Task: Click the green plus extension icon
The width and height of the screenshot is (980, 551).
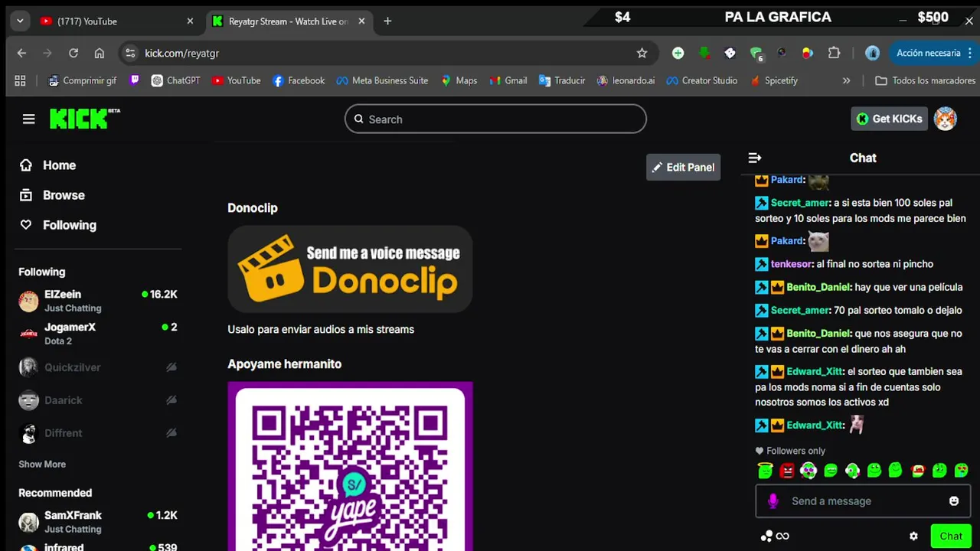Action: pos(678,53)
